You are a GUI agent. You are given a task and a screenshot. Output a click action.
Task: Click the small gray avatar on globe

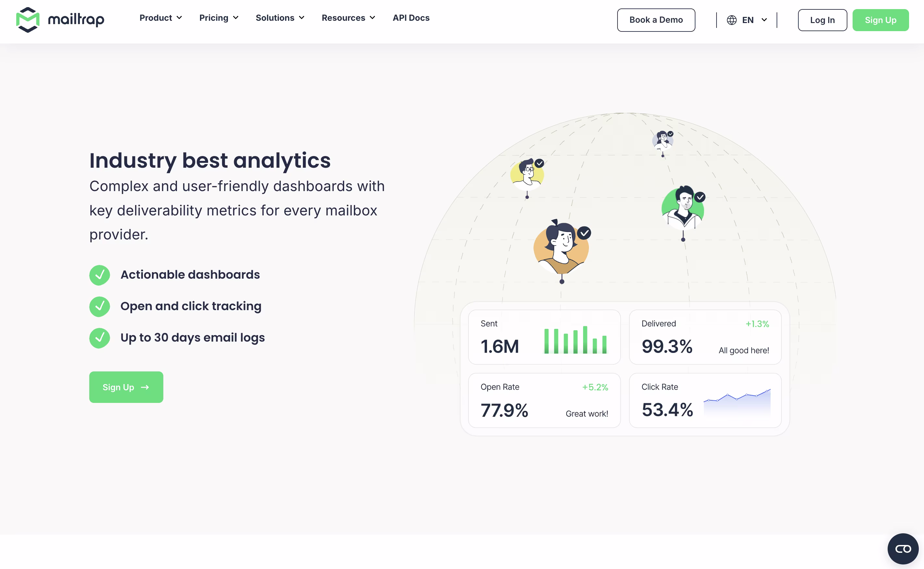tap(662, 139)
